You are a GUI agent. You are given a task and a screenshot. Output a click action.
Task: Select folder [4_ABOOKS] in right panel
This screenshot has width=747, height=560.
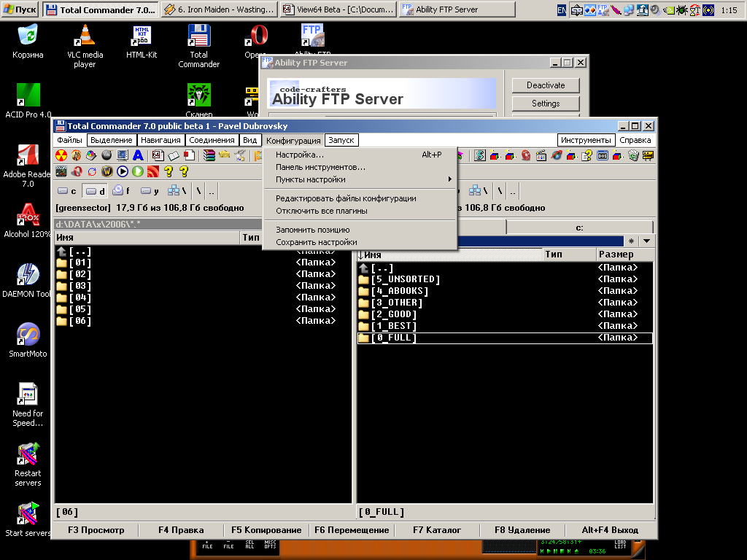505,291
